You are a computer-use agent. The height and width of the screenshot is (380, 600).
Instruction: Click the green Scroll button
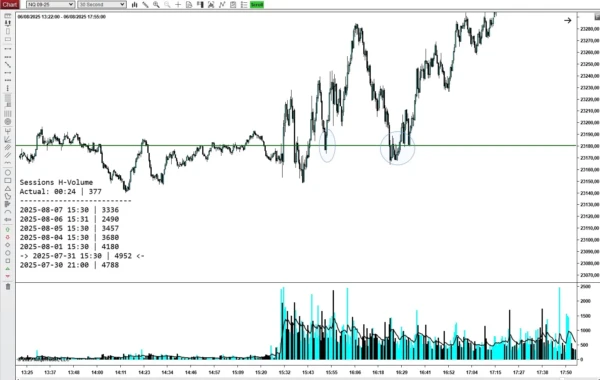click(257, 5)
